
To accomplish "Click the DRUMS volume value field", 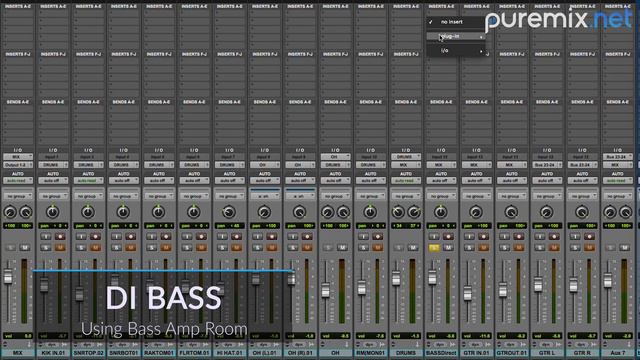I will (406, 336).
